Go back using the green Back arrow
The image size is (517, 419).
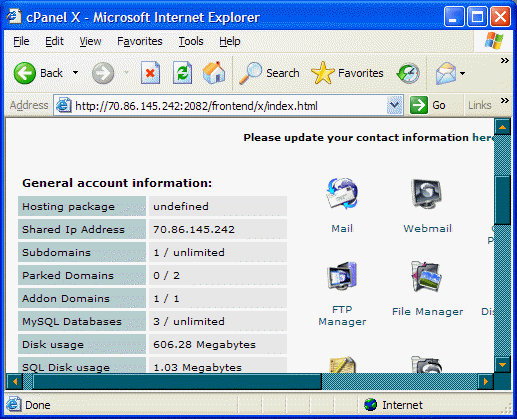point(25,73)
